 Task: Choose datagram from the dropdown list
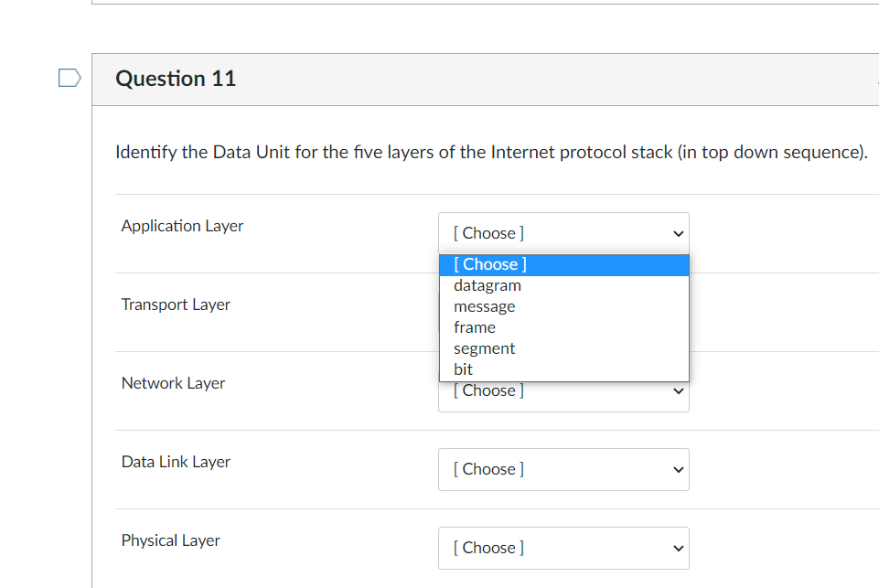click(564, 286)
